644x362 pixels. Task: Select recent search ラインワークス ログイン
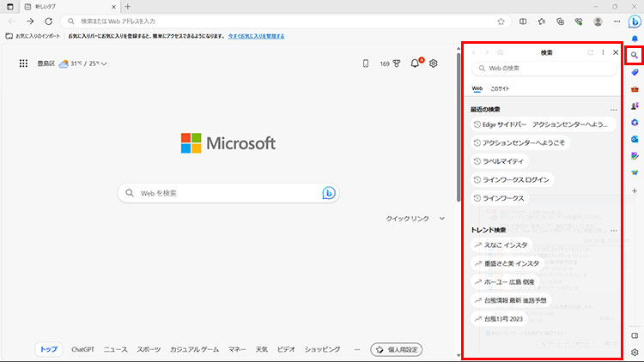[513, 179]
